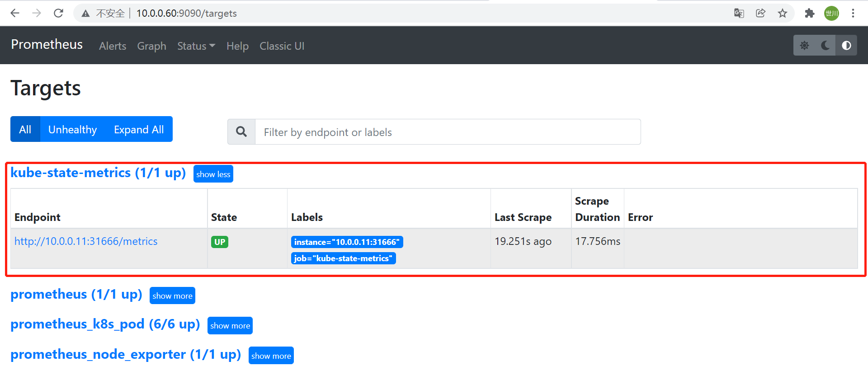868x380 pixels.
Task: Click the green UP state badge
Action: click(220, 242)
